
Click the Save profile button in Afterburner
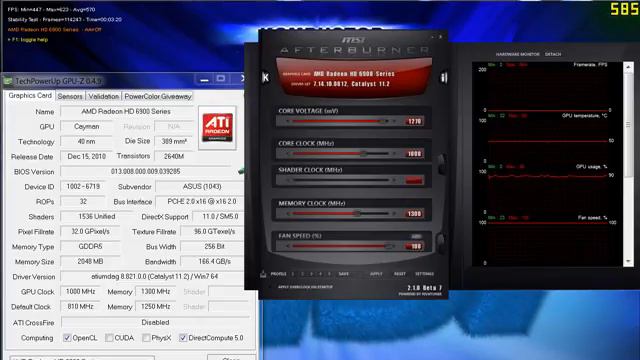tap(344, 274)
